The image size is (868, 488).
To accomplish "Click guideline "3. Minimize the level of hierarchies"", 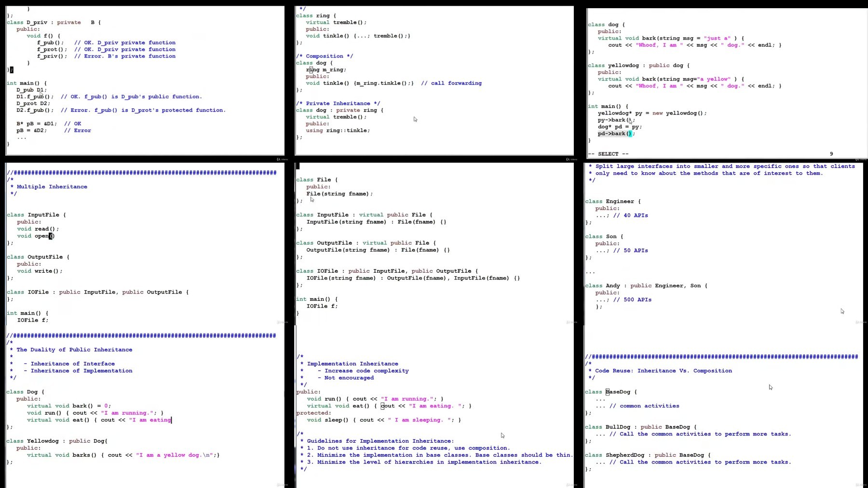I will click(424, 462).
